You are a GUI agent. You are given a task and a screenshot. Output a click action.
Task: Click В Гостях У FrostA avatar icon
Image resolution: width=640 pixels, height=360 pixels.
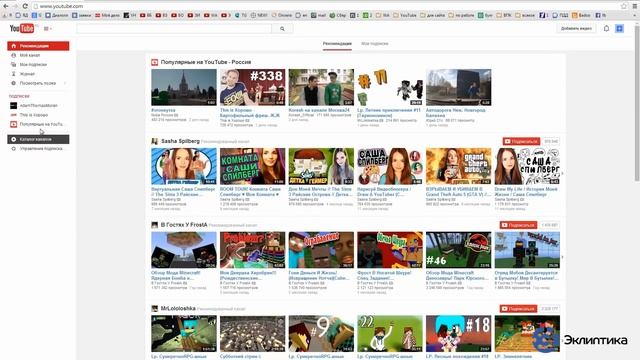[x=155, y=225]
